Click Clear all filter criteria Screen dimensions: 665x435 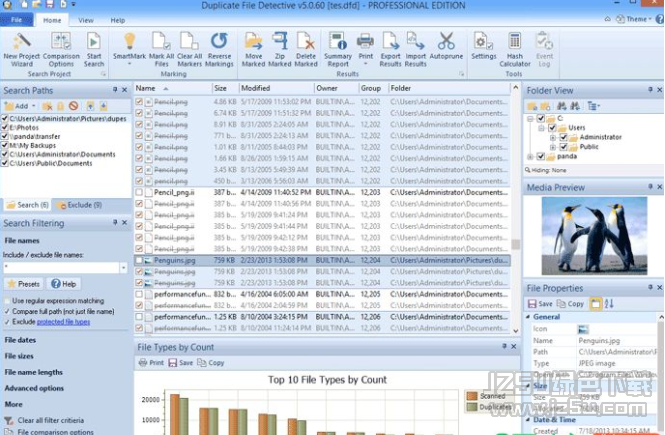point(50,420)
